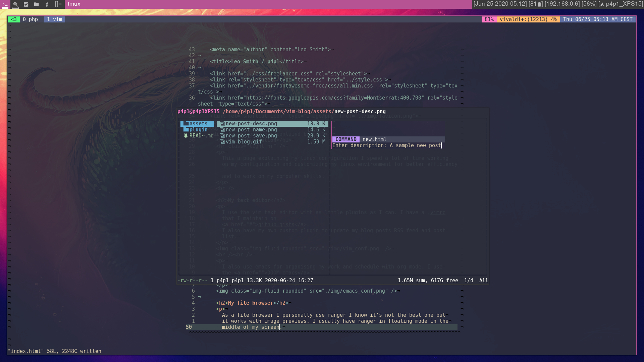This screenshot has width=644, height=362.
Task: Select the assets folder in ranger
Action: (197, 124)
